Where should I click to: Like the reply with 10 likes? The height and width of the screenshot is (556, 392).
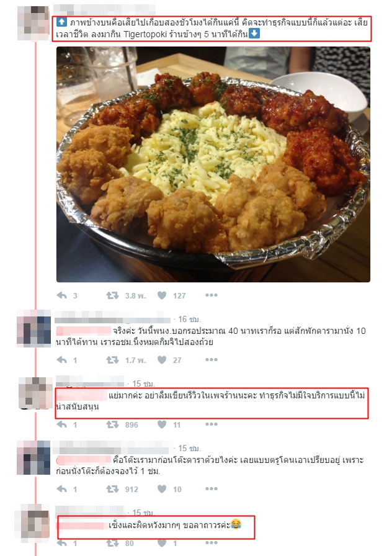pyautogui.click(x=162, y=489)
